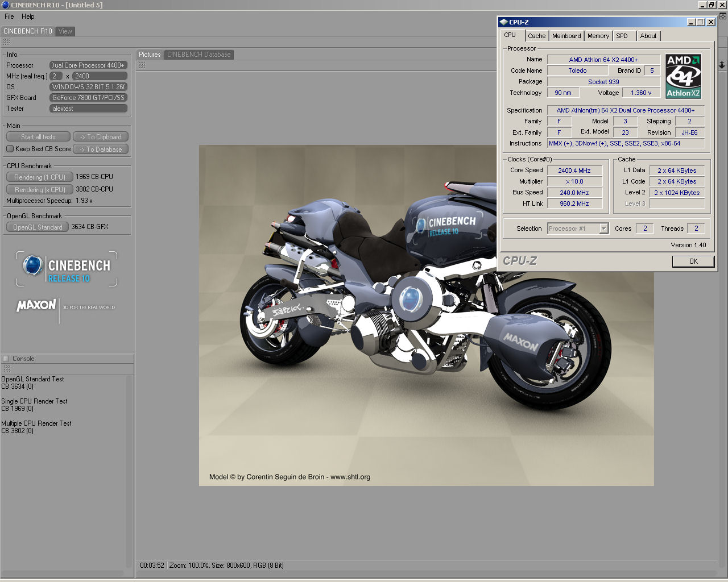This screenshot has height=582, width=728.
Task: Click the AMD Athlon 64 X2 logo
Action: (x=683, y=76)
